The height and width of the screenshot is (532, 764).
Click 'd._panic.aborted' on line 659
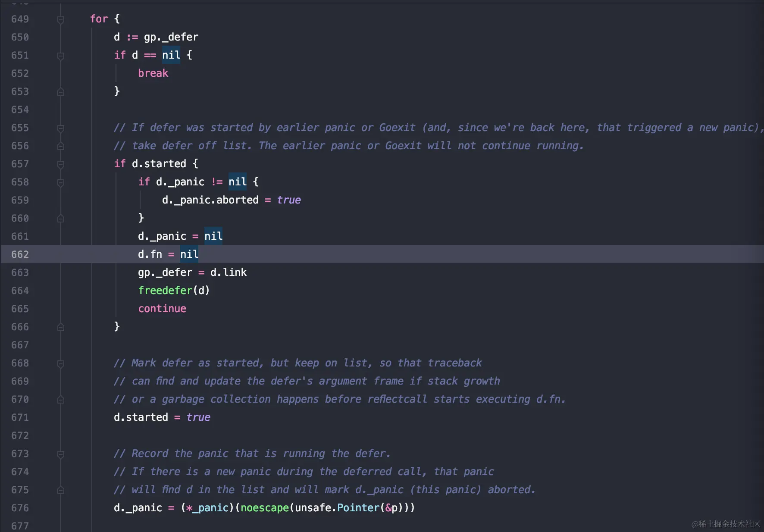(210, 200)
